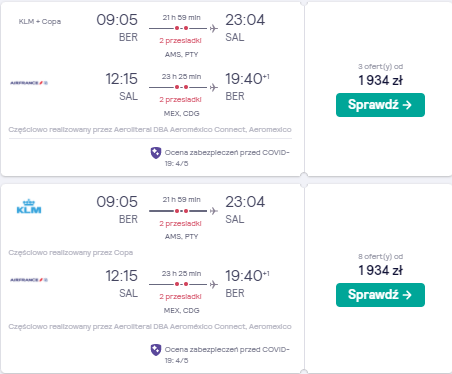This screenshot has height=374, width=452.
Task: Click the 09:05 departure time in first card
Action: tap(117, 20)
